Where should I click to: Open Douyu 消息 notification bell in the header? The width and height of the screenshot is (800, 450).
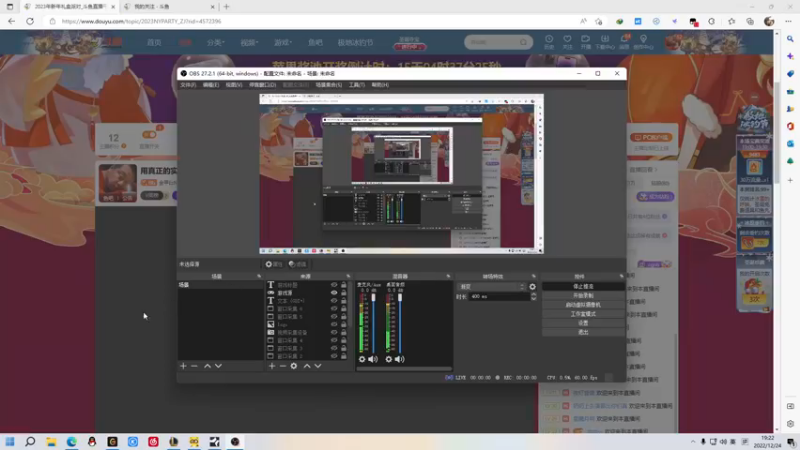coord(624,39)
